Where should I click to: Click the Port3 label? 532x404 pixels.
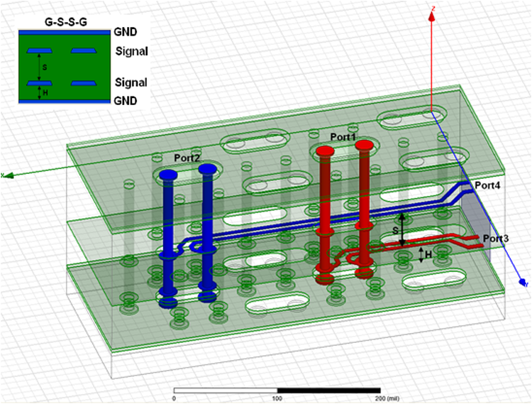point(496,239)
